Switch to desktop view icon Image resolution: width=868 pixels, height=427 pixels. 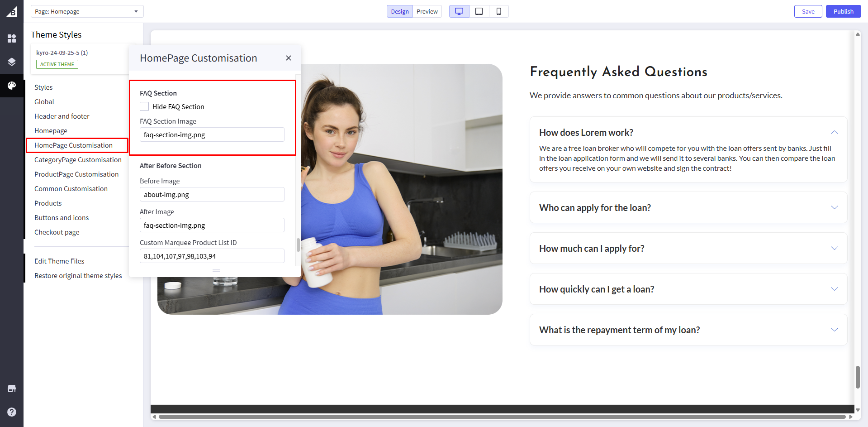tap(459, 11)
